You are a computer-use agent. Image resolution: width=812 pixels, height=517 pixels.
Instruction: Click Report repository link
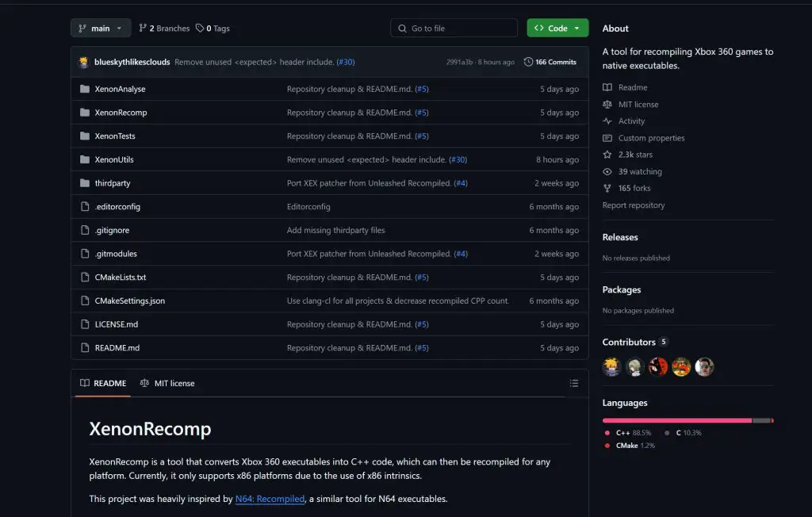coord(634,205)
